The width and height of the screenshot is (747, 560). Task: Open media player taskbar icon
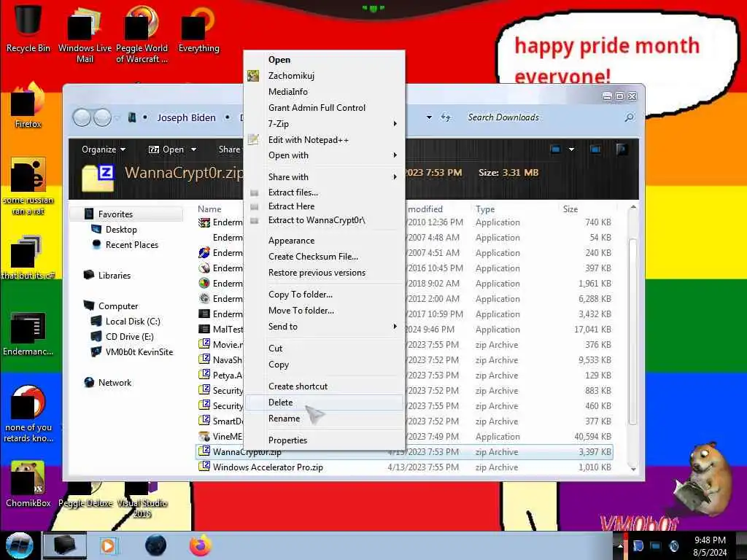pyautogui.click(x=109, y=545)
